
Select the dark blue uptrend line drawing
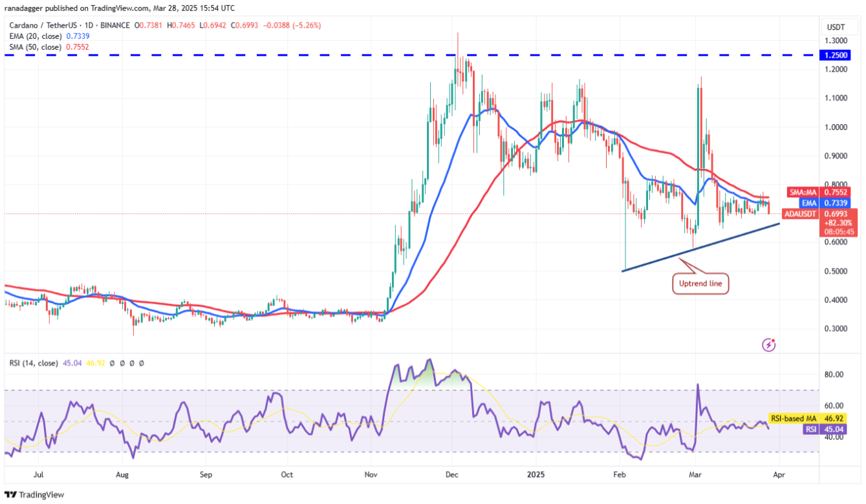click(x=701, y=247)
